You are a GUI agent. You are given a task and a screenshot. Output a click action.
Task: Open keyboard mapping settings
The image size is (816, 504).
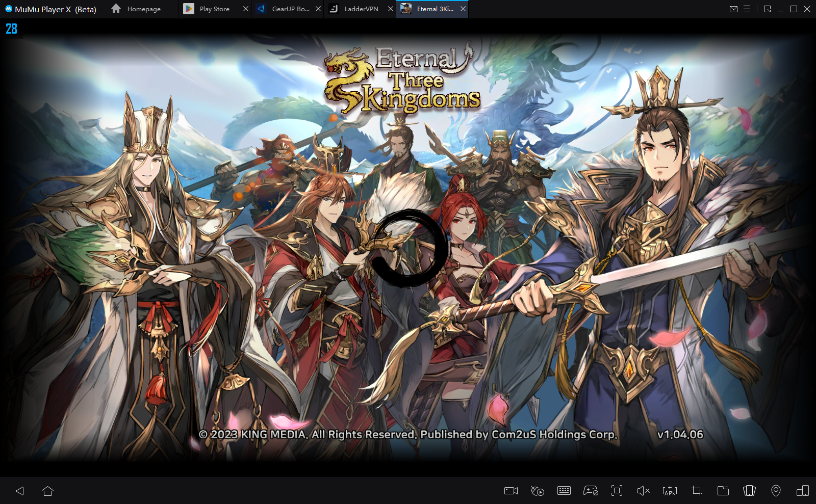pyautogui.click(x=564, y=491)
